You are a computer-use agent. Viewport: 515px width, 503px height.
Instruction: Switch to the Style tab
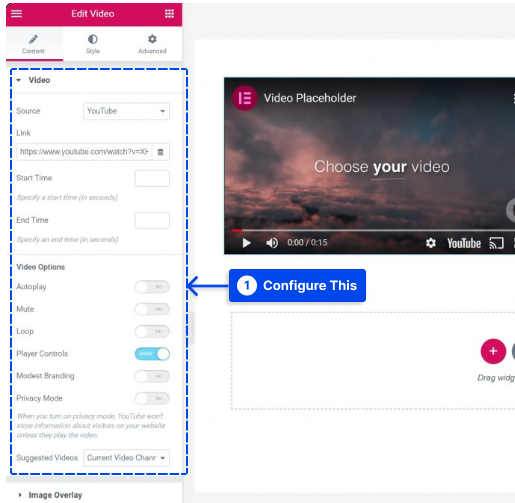tap(93, 44)
